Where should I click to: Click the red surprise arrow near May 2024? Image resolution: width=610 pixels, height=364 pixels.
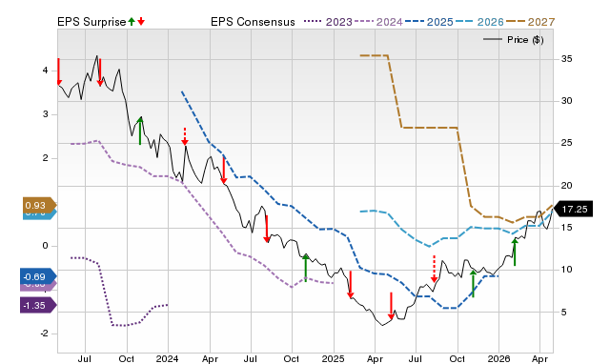(224, 170)
